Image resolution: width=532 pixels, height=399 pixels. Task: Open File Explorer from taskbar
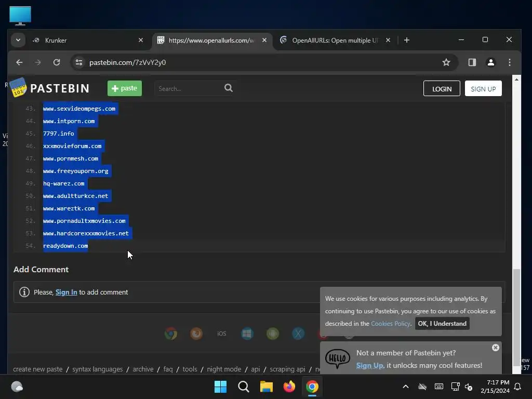point(267,387)
